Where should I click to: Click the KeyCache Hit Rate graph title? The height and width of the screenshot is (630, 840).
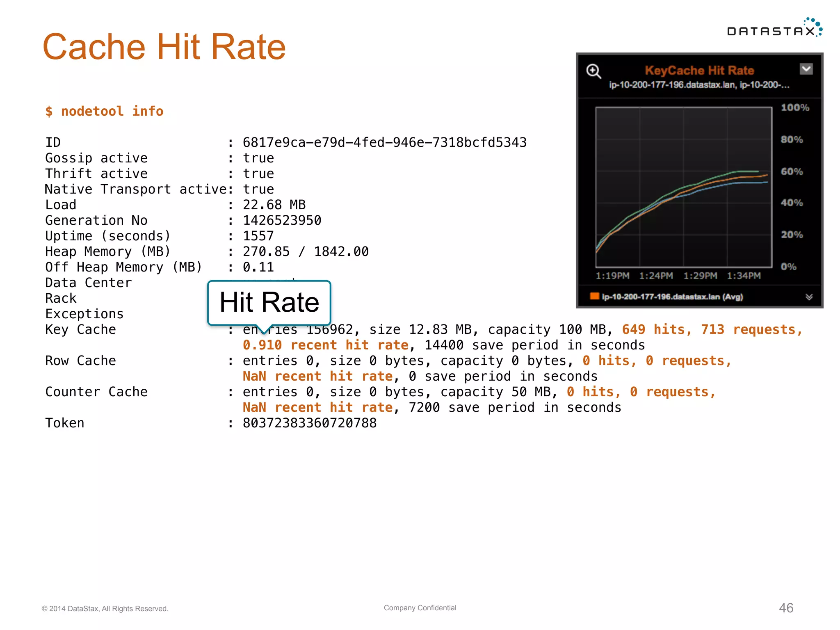699,71
